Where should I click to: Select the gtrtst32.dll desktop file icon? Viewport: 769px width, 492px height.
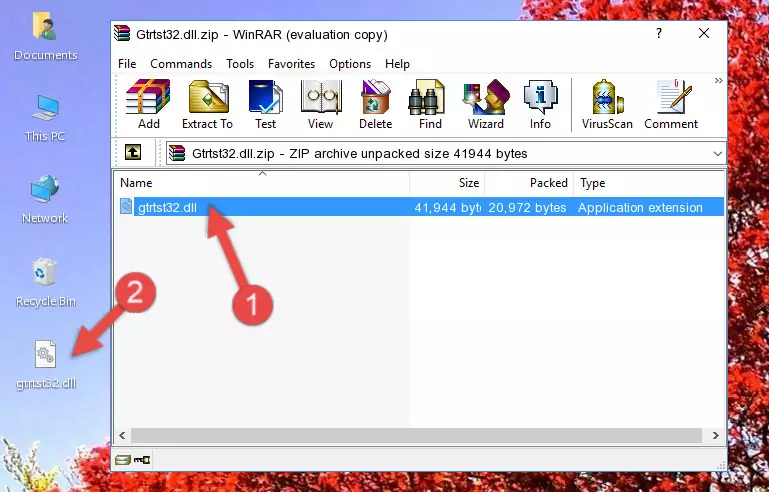click(x=46, y=364)
